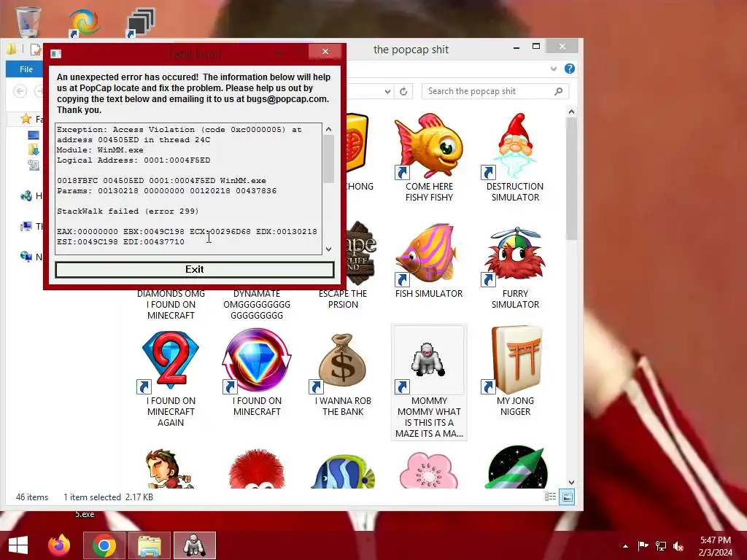Open network status tray icon
The width and height of the screenshot is (747, 560).
coord(661,545)
